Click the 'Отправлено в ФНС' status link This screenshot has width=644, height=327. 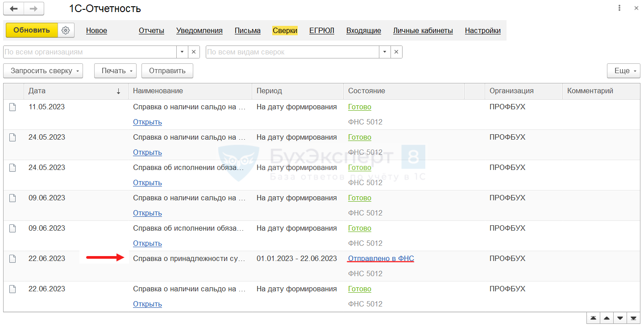[x=381, y=259]
